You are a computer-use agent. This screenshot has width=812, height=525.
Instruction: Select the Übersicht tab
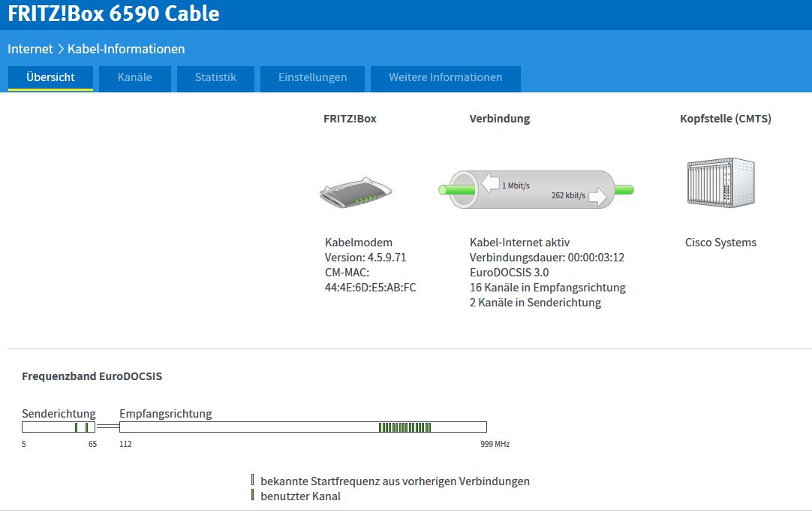pyautogui.click(x=50, y=77)
